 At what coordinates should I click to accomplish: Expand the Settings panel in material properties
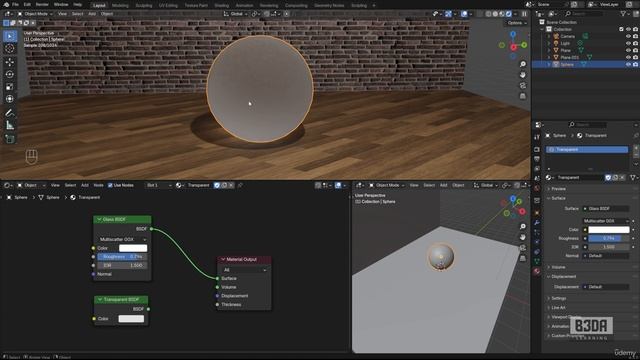point(558,298)
